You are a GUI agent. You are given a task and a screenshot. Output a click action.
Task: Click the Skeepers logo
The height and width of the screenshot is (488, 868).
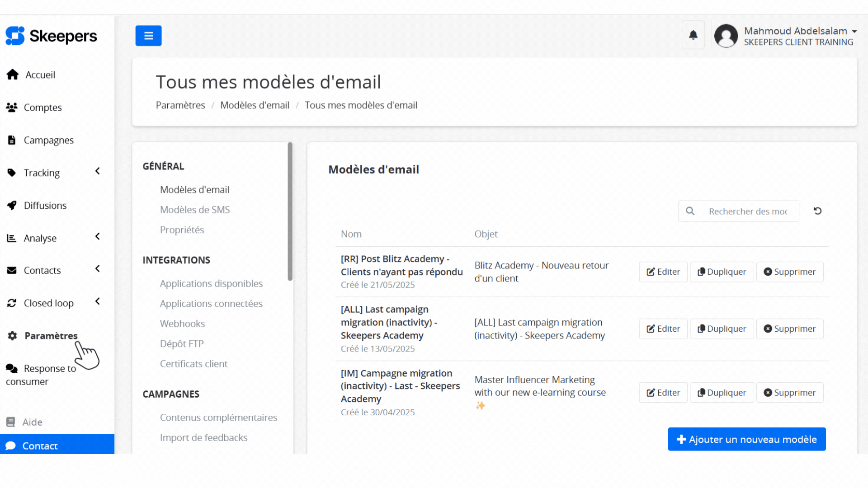[51, 36]
